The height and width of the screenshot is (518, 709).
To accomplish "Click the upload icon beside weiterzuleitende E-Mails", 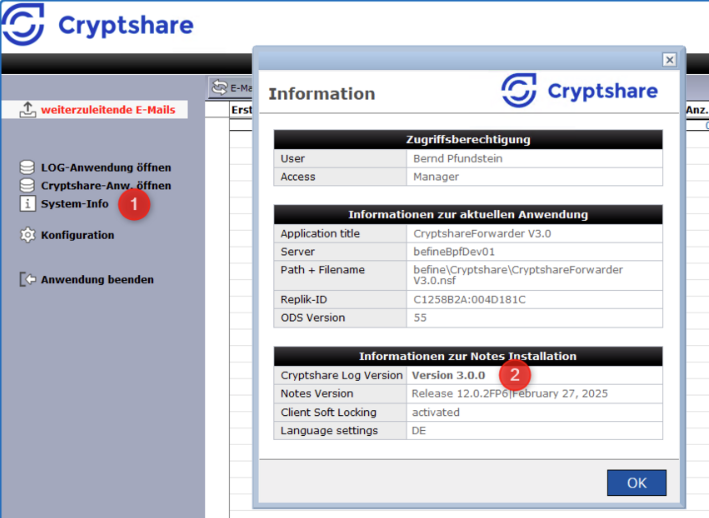I will 28,109.
